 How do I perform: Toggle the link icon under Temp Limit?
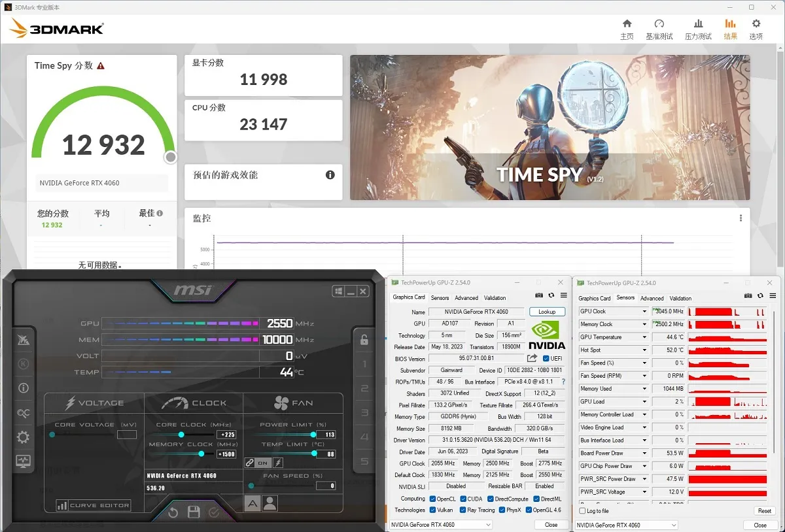[249, 463]
